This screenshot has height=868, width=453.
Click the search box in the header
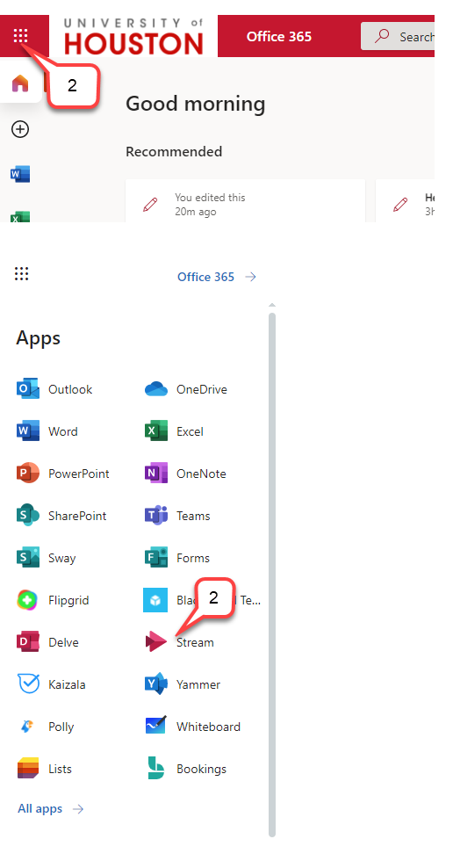[x=397, y=37]
